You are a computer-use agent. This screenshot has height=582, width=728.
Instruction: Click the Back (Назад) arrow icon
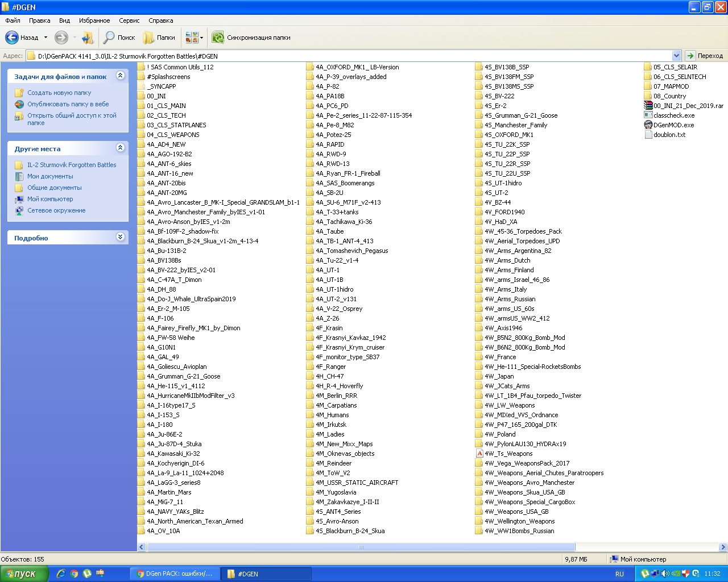pos(12,38)
